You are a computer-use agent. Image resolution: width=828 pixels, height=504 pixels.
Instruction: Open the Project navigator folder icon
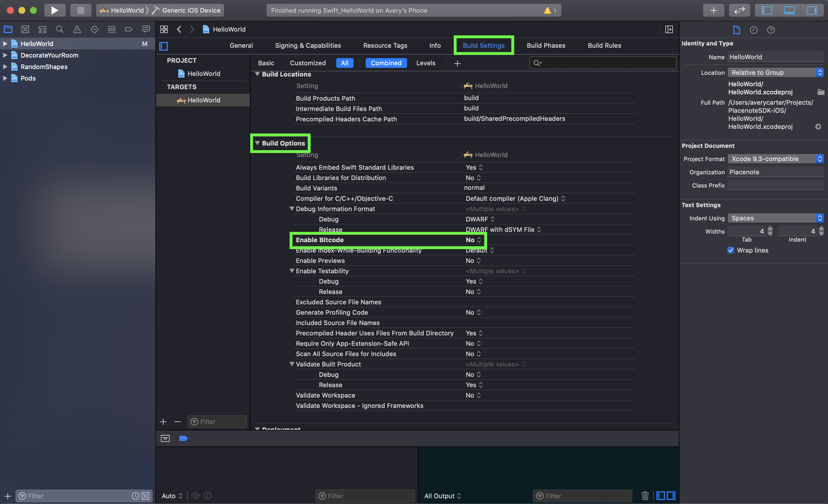[x=8, y=30]
